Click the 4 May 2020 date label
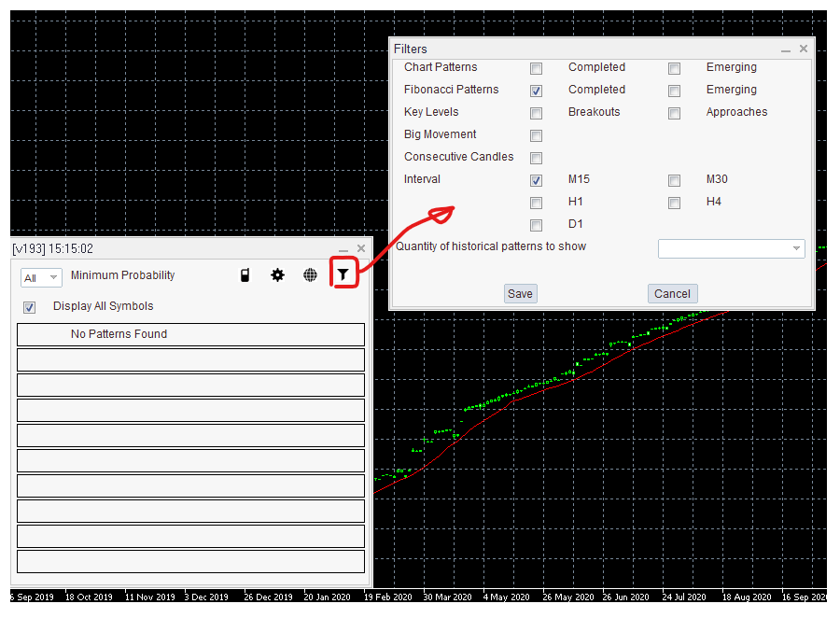Viewport: 840px width, 618px height. (506, 597)
